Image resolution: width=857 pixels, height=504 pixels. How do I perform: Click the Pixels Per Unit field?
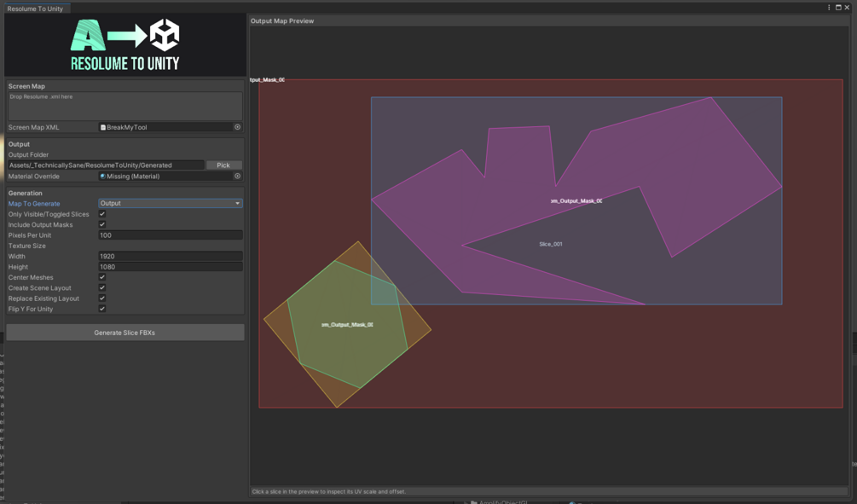coord(171,235)
